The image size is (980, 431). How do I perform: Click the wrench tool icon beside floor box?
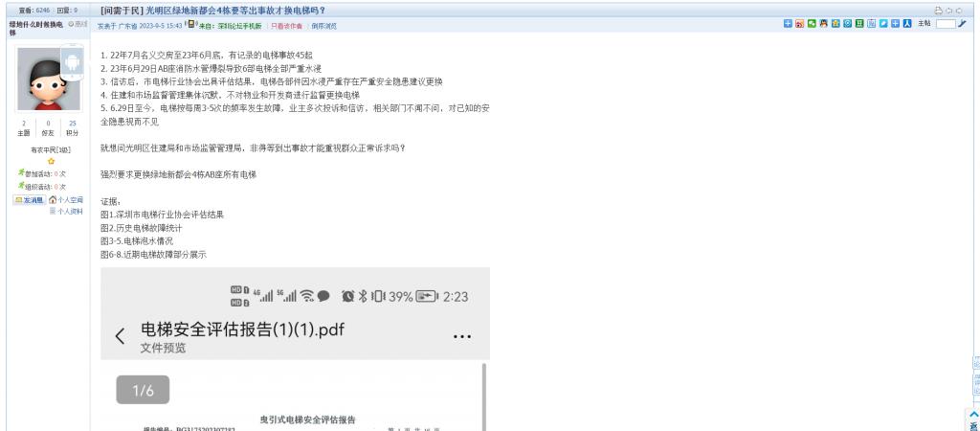tap(962, 23)
